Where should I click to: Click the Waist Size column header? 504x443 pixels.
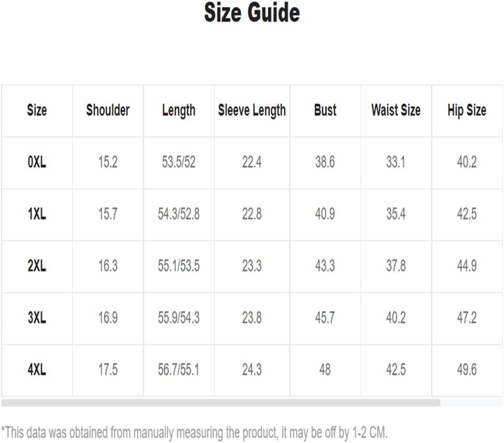[396, 110]
